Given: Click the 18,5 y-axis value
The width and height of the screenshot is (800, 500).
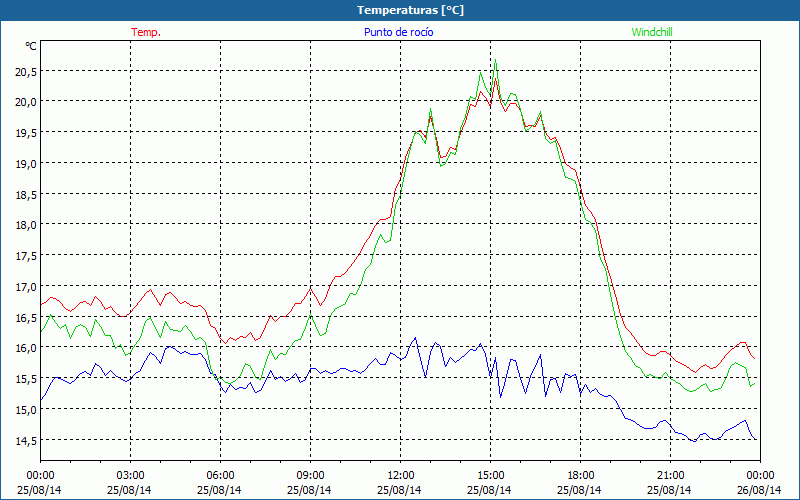Looking at the screenshot, I should click(x=26, y=194).
